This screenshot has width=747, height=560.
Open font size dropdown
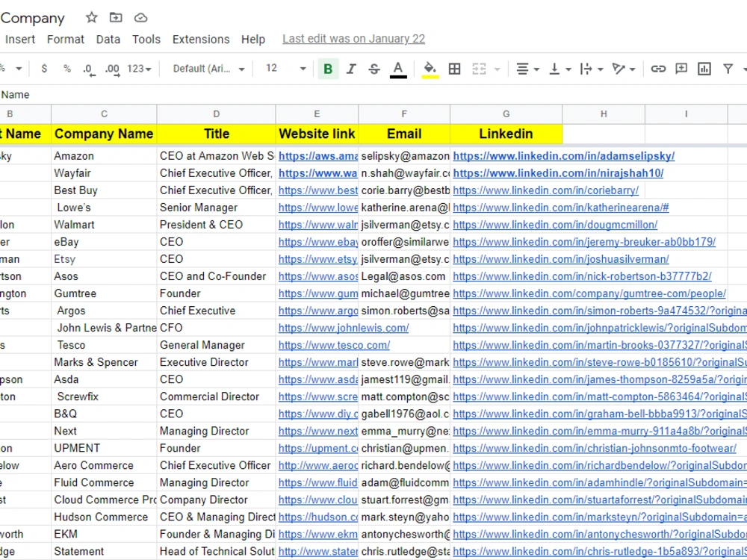tap(285, 69)
